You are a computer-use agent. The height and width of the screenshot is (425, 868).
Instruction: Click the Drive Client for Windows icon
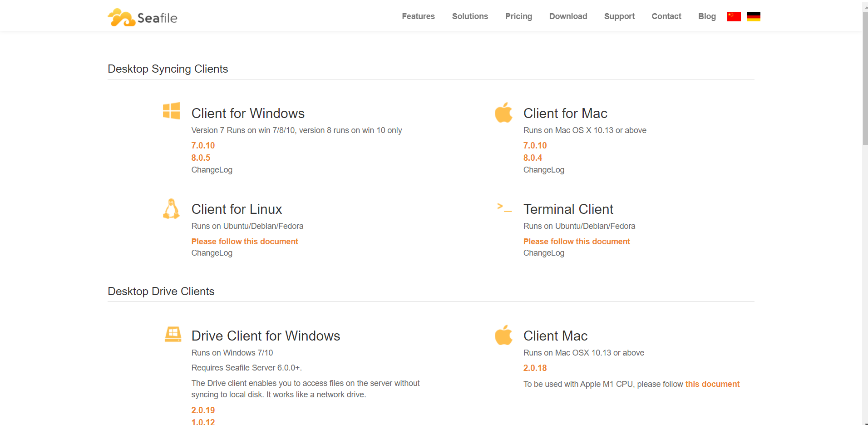tap(173, 334)
